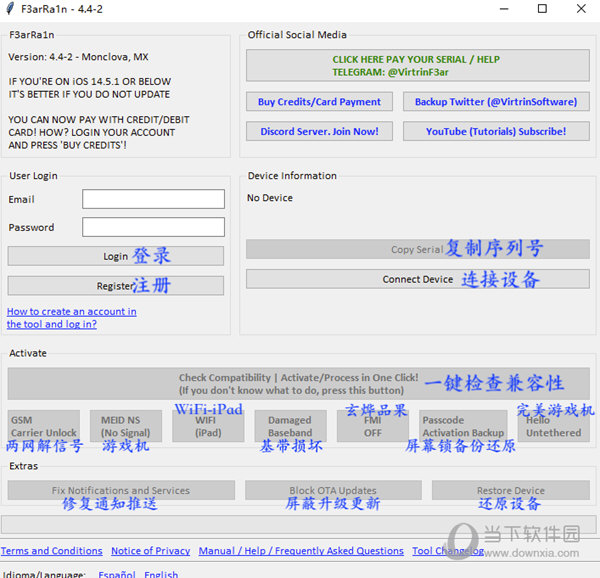Open Terms and Conditions link

coord(52,550)
